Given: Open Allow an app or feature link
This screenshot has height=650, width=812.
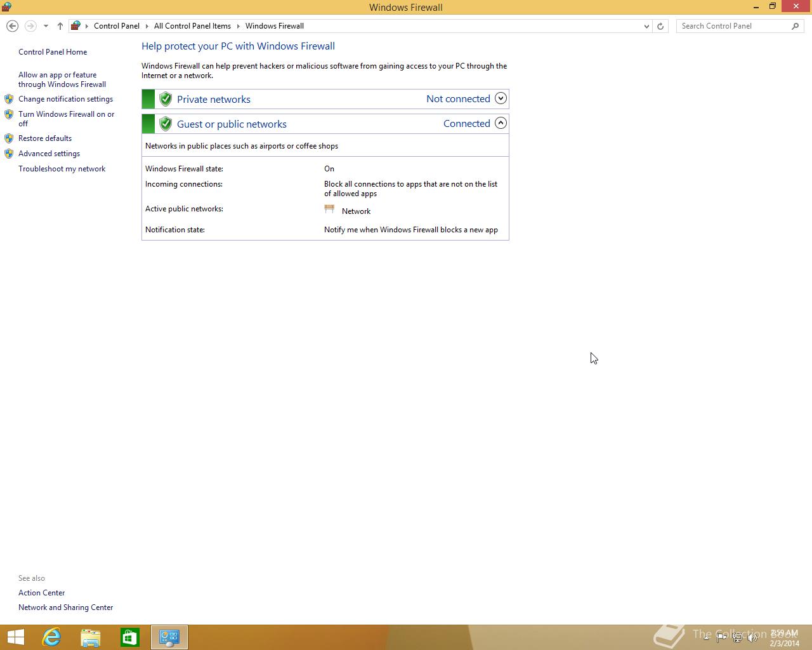Looking at the screenshot, I should 62,79.
